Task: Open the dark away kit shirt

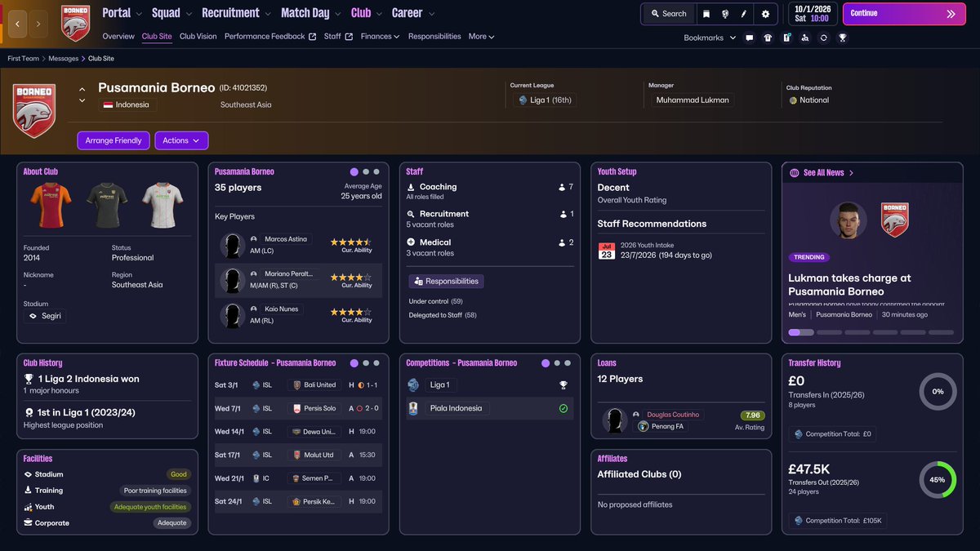Action: coord(107,204)
